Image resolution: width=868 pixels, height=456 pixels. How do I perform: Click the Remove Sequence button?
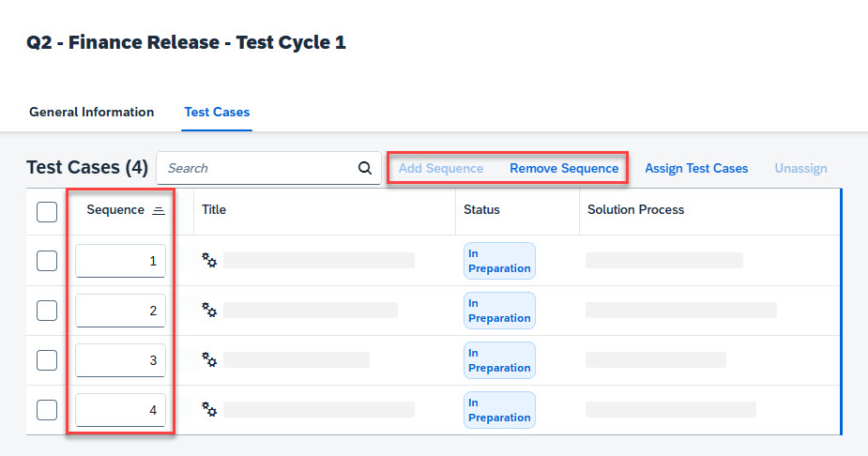coord(564,169)
